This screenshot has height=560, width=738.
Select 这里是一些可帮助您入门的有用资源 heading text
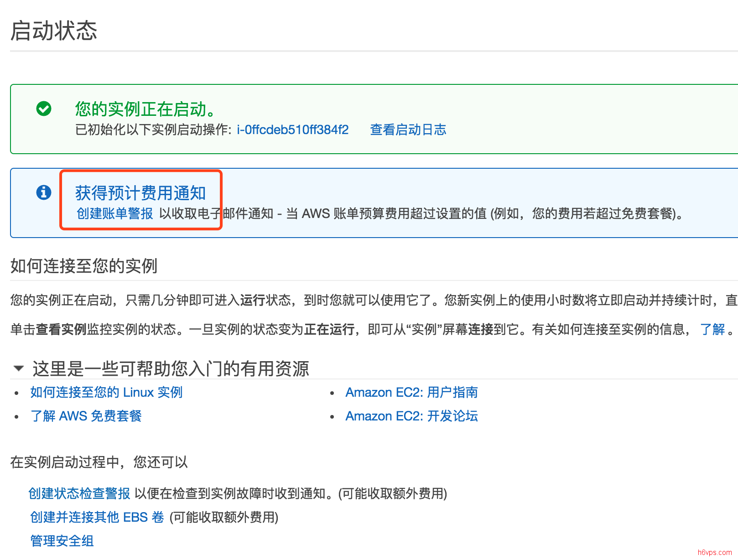(x=171, y=368)
